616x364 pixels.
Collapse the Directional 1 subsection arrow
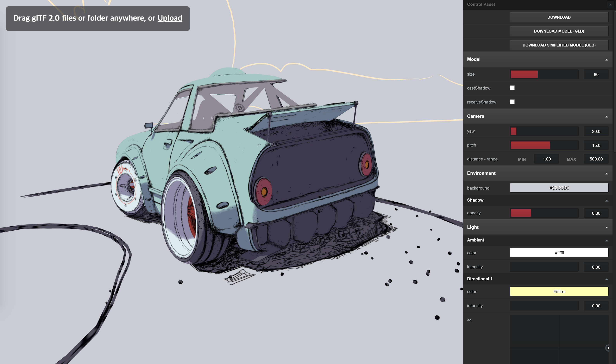pos(607,279)
